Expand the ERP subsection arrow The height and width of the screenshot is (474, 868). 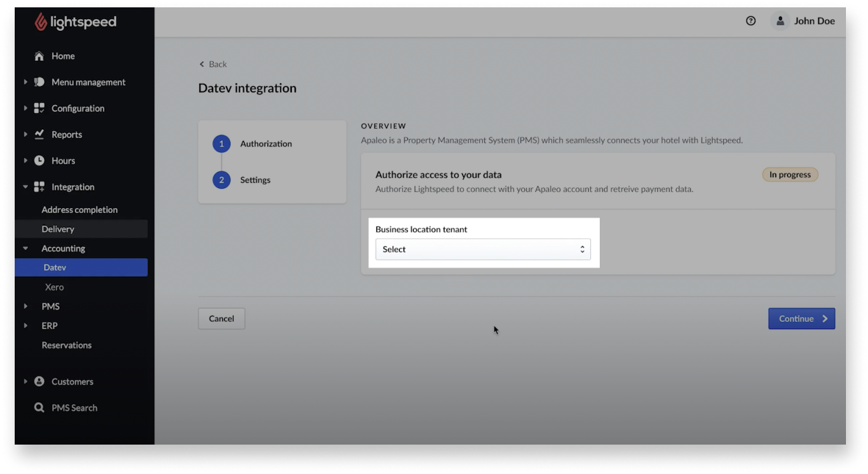tap(25, 326)
